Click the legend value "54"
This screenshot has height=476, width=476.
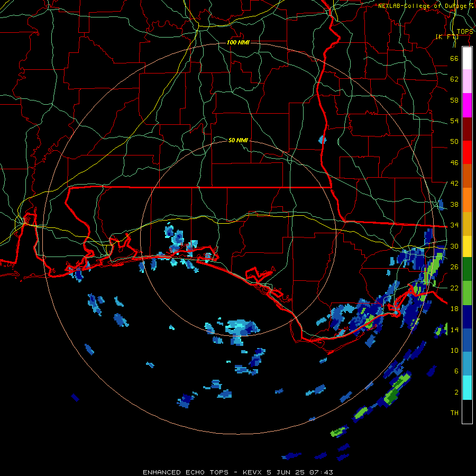click(454, 121)
